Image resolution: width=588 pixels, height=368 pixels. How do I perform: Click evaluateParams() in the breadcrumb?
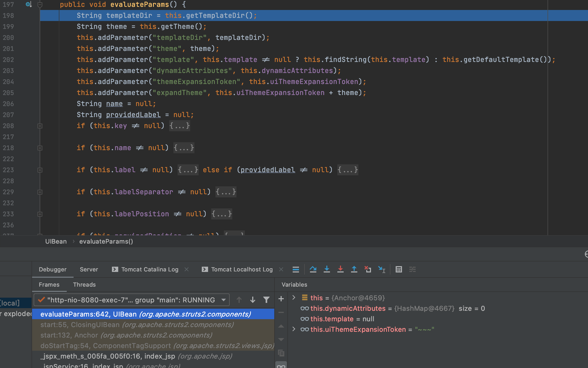106,241
